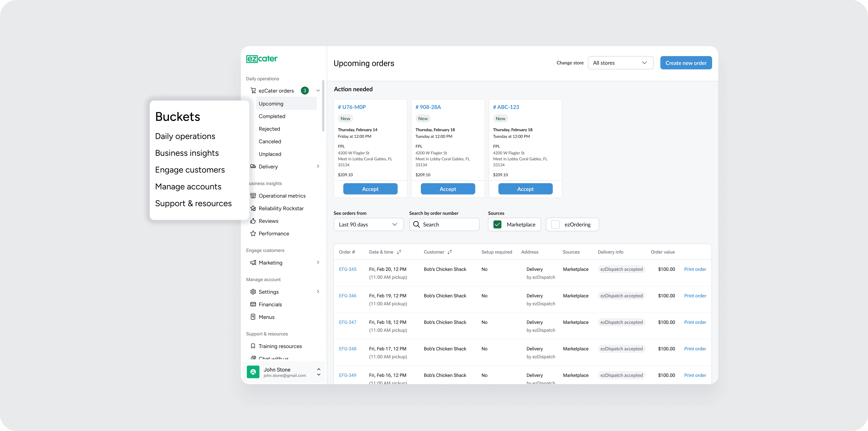Click the shopping cart icon beside ezCater orders
The image size is (868, 431).
point(253,91)
